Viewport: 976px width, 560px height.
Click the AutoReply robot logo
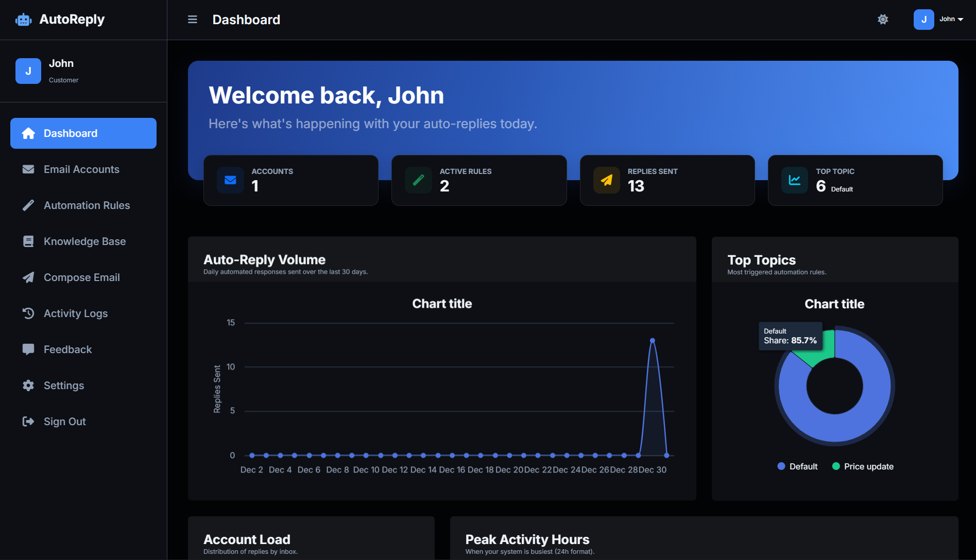23,19
